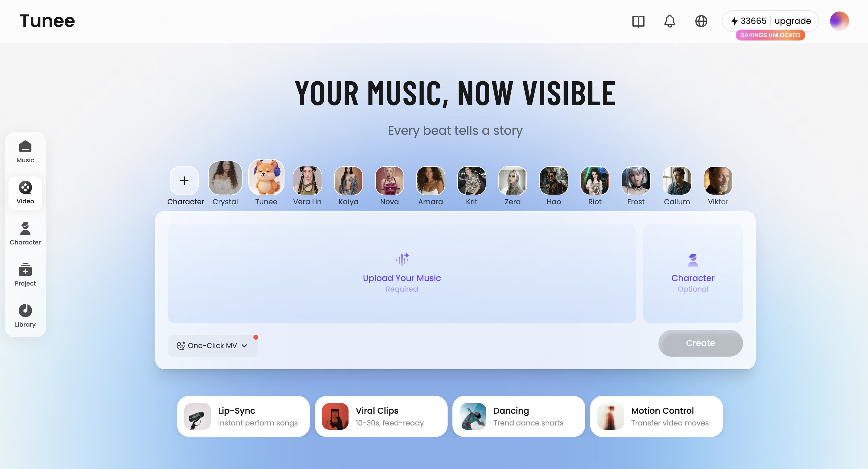Open the Music section in sidebar

pyautogui.click(x=25, y=152)
